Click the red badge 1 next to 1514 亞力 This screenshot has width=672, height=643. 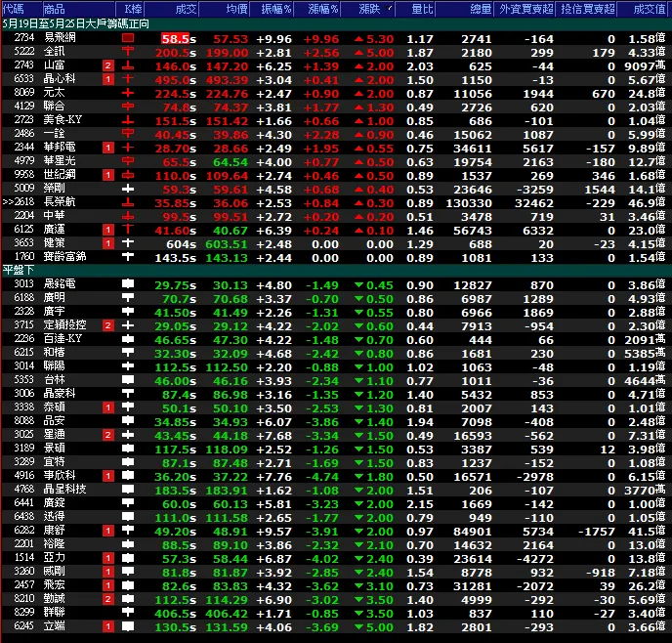(108, 558)
